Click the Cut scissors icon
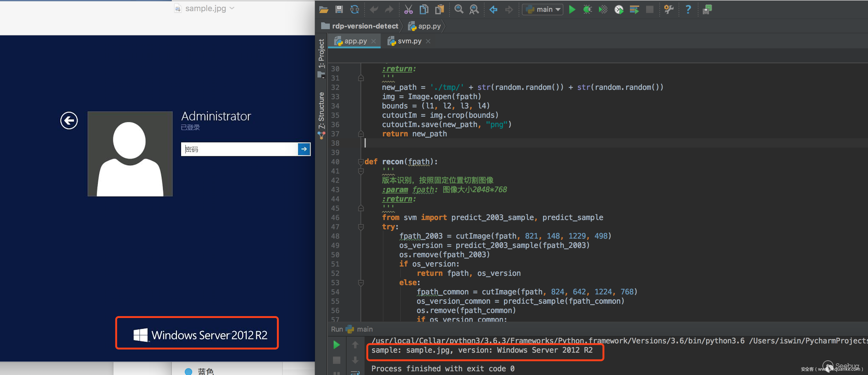 point(408,9)
